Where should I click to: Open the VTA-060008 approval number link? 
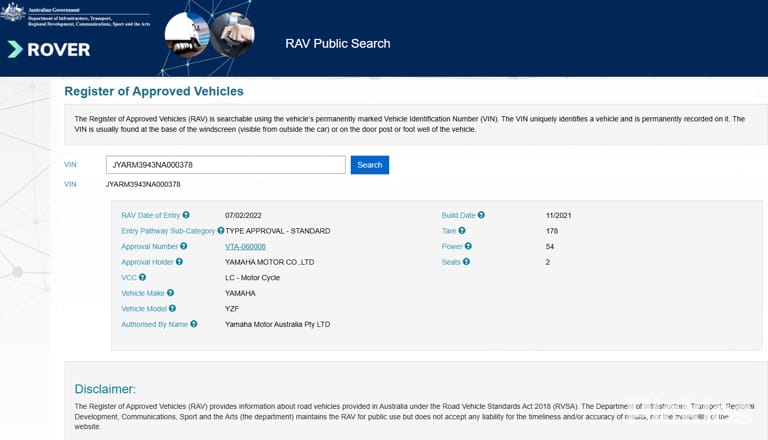245,246
